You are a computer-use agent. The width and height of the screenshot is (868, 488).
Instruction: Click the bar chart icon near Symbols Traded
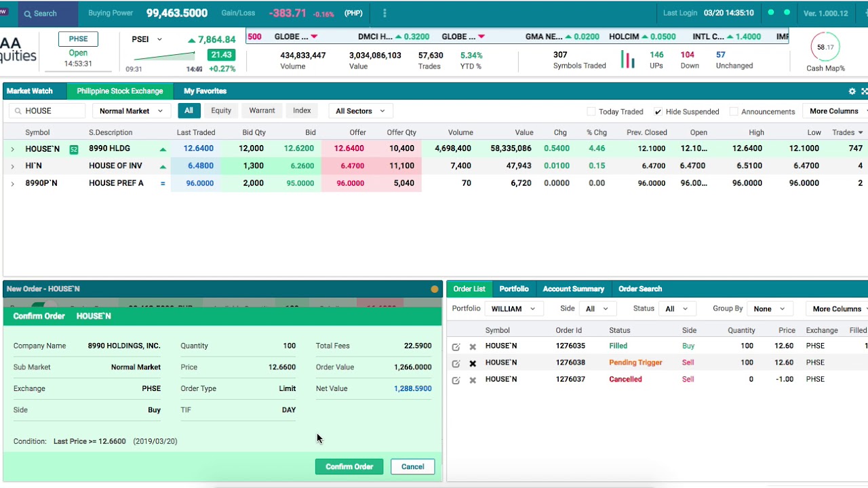click(x=628, y=60)
